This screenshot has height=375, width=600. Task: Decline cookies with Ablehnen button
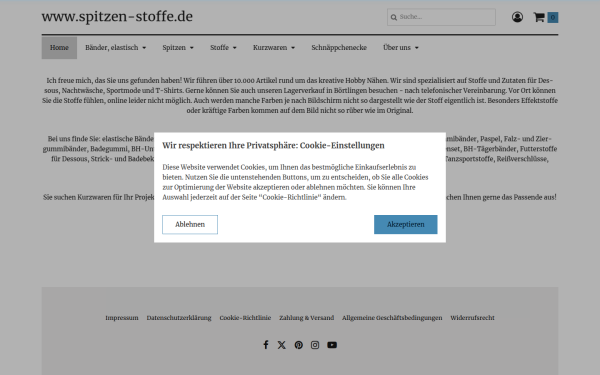point(190,224)
